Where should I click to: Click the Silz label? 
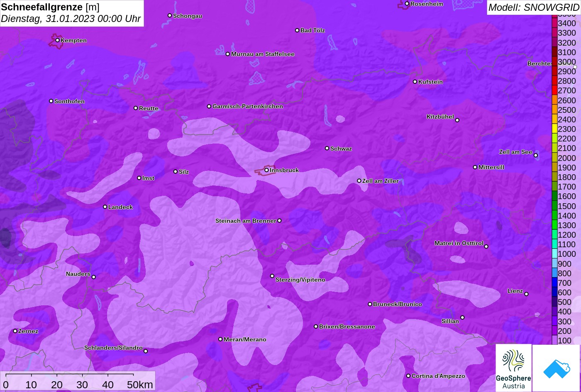[184, 172]
